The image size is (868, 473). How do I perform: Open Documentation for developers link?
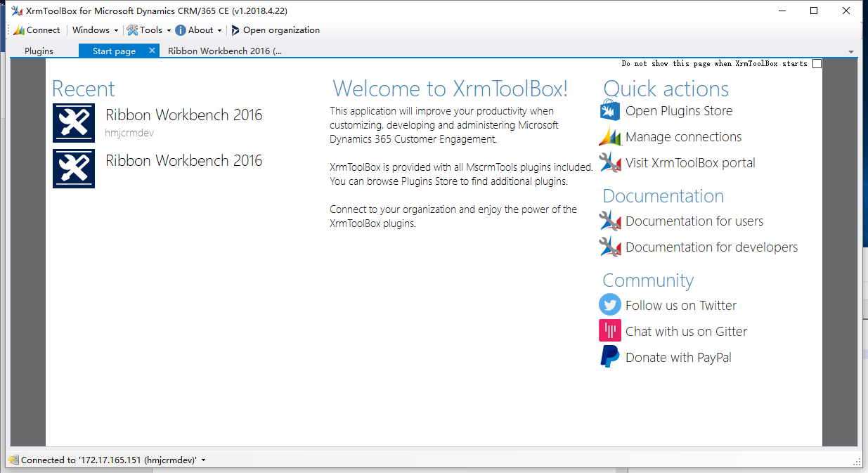[712, 247]
